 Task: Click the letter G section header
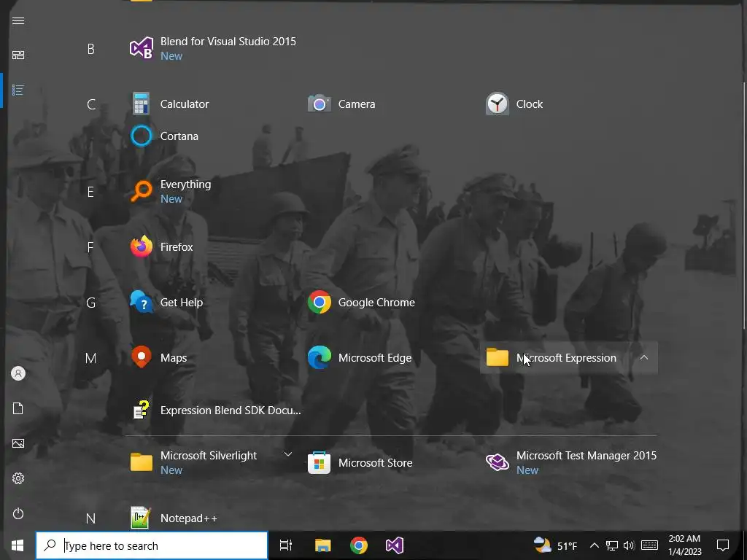pos(90,303)
